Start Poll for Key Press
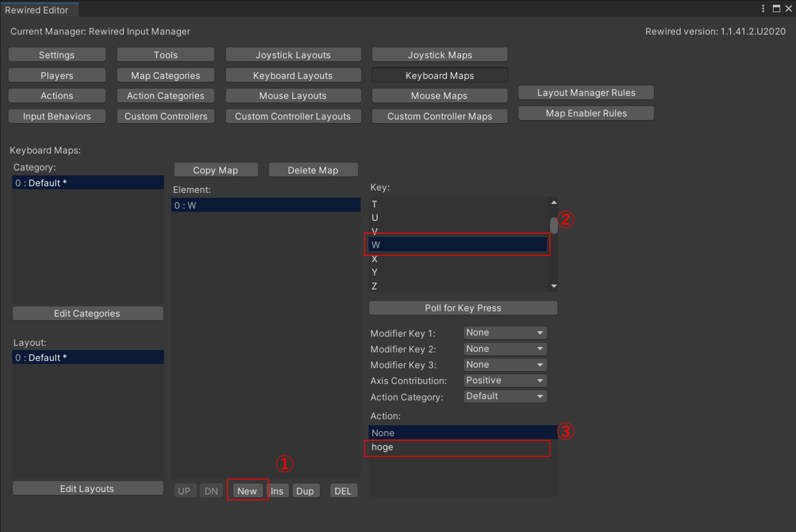This screenshot has height=532, width=796. 463,308
